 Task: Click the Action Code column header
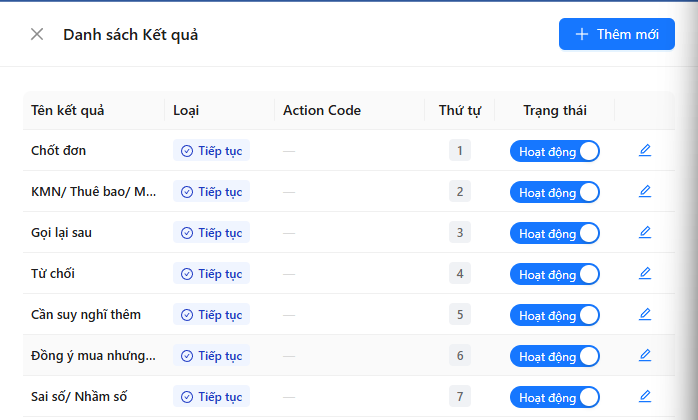322,110
